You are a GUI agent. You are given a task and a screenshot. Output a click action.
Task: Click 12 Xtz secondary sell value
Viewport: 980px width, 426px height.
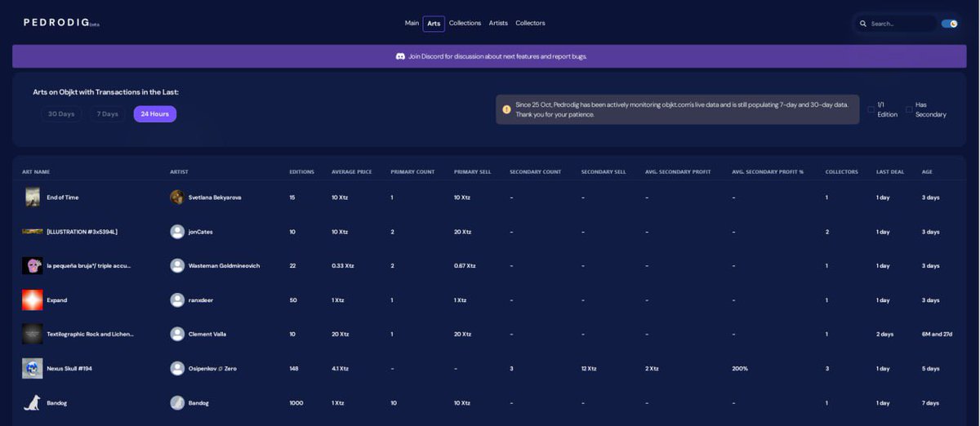(x=589, y=368)
